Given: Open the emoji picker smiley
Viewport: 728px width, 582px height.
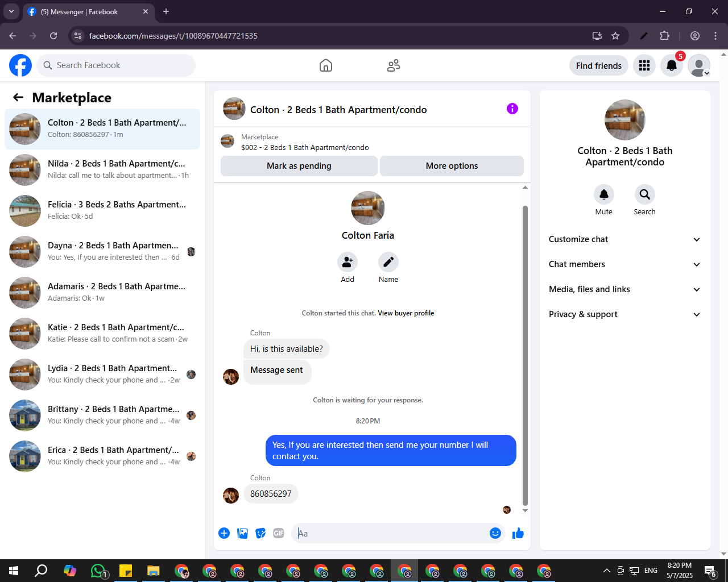Looking at the screenshot, I should tap(495, 533).
